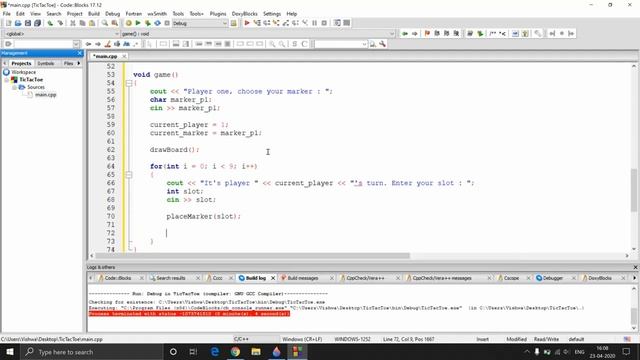
Task: Click the Windows Start button
Action: [10, 351]
